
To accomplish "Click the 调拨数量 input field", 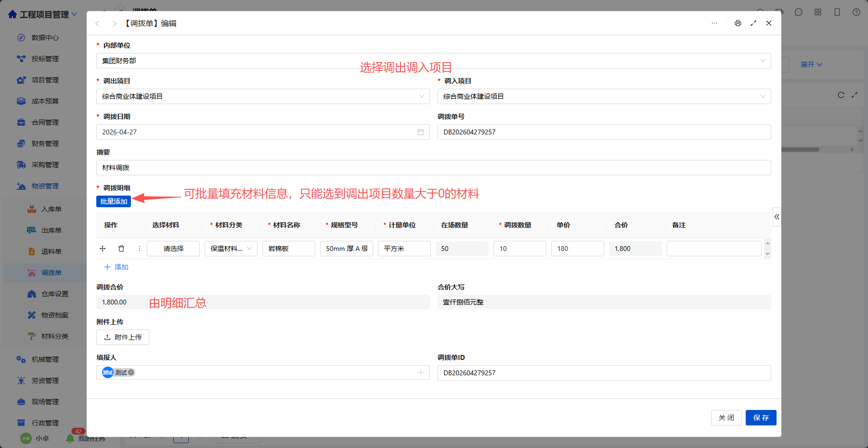I will coord(520,249).
